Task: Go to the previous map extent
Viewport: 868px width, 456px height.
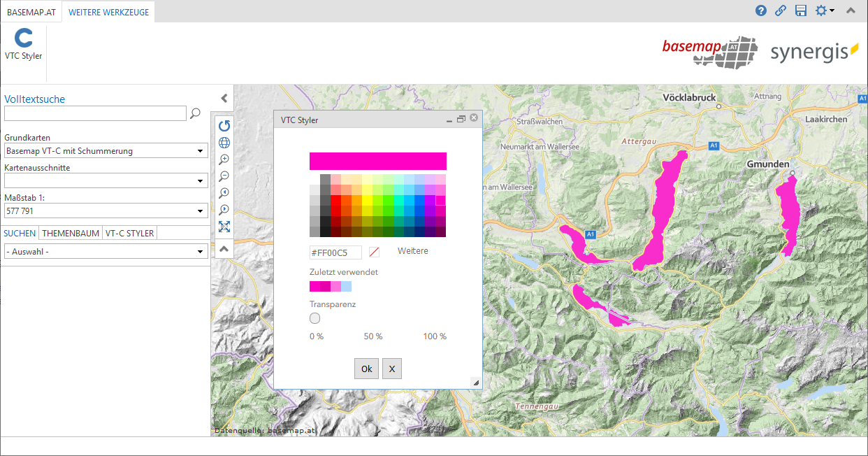Action: point(224,193)
